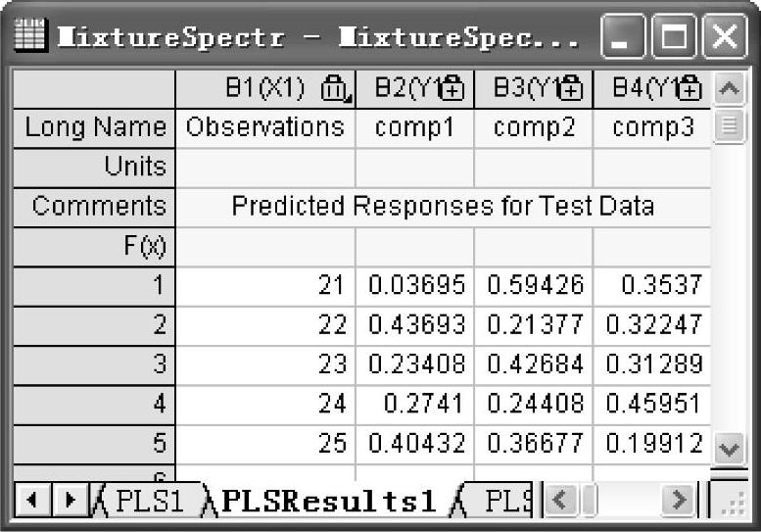Click vertical scrollbar down arrow
Screen dimensions: 761x532
point(728,448)
